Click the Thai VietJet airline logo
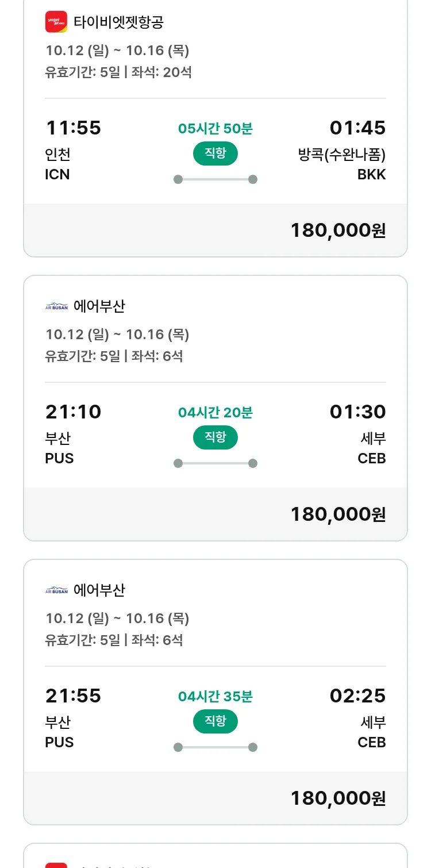 pyautogui.click(x=56, y=22)
